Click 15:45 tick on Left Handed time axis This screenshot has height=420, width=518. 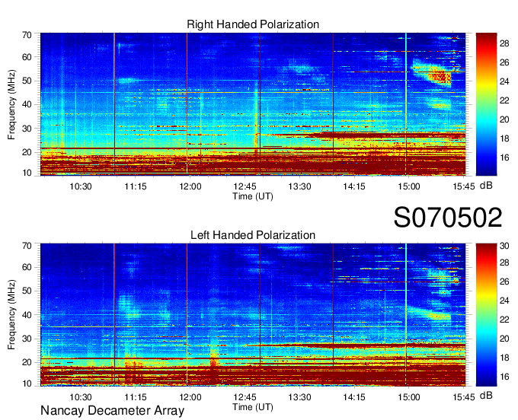463,397
